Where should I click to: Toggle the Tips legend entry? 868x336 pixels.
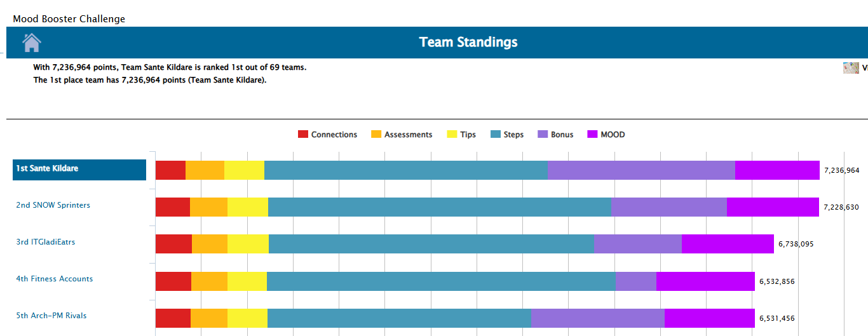(x=462, y=135)
